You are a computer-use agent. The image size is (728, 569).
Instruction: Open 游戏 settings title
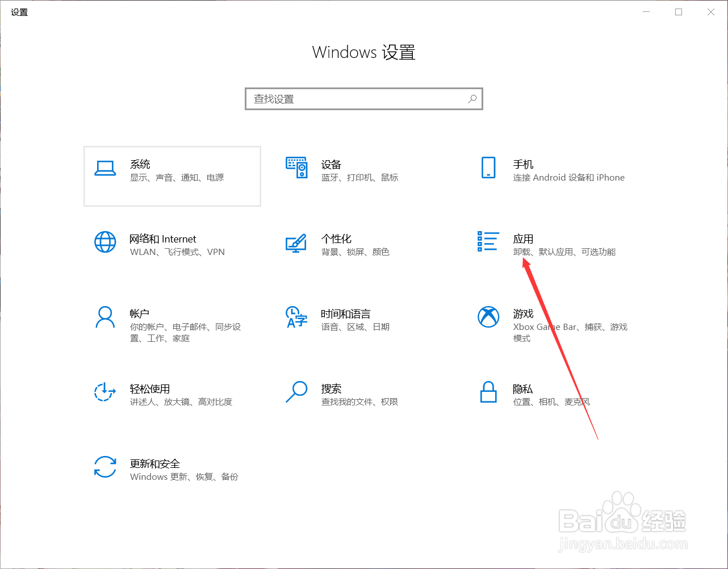[524, 314]
